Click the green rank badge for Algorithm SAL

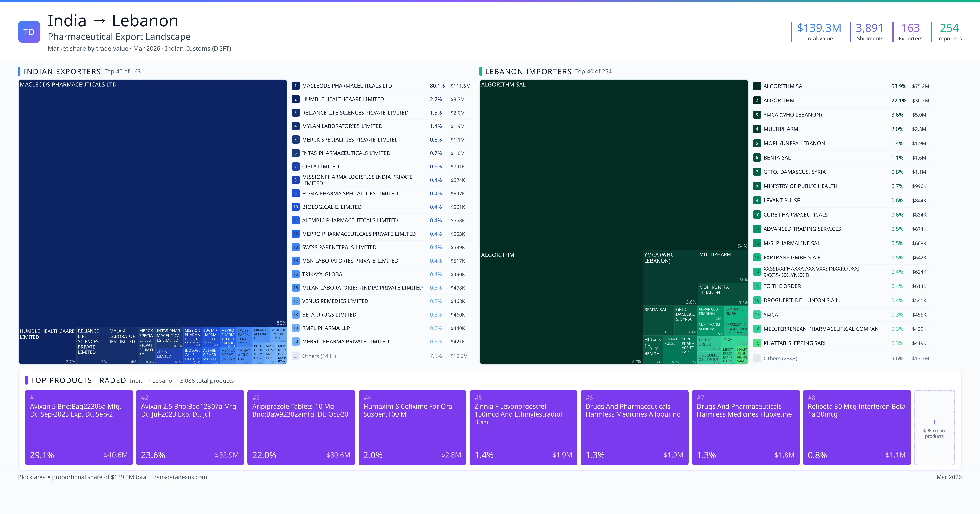click(x=757, y=86)
